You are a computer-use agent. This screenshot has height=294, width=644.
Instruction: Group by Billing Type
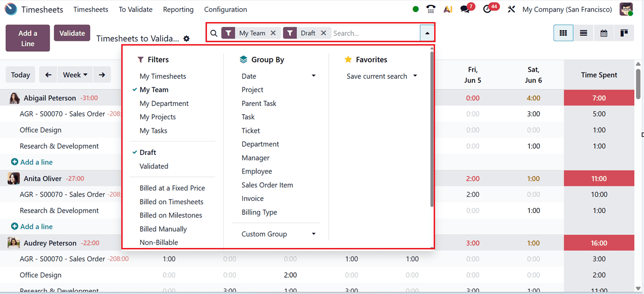259,212
